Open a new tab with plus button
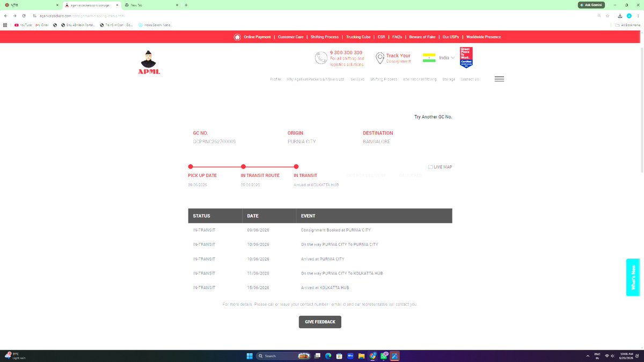644x362 pixels. (x=186, y=5)
